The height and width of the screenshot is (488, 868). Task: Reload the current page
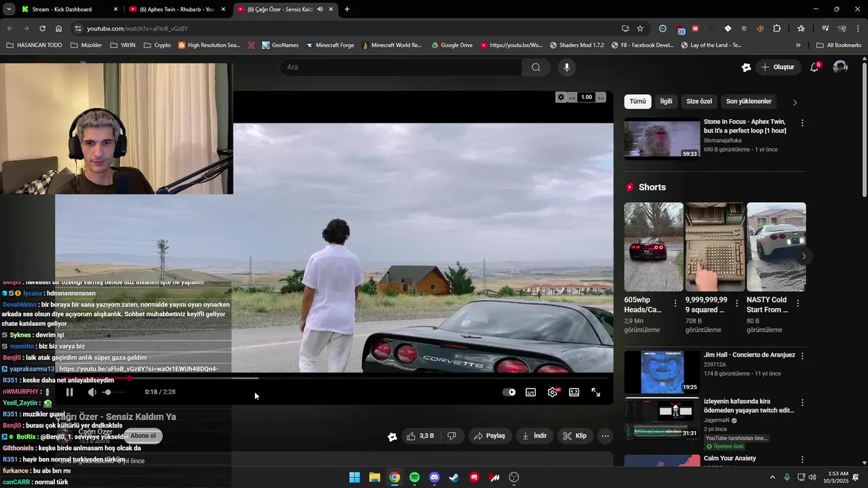(x=42, y=28)
